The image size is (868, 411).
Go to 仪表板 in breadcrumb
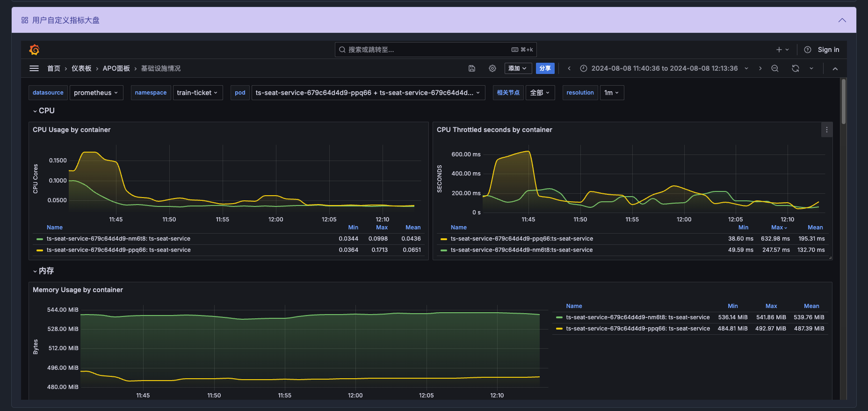81,68
